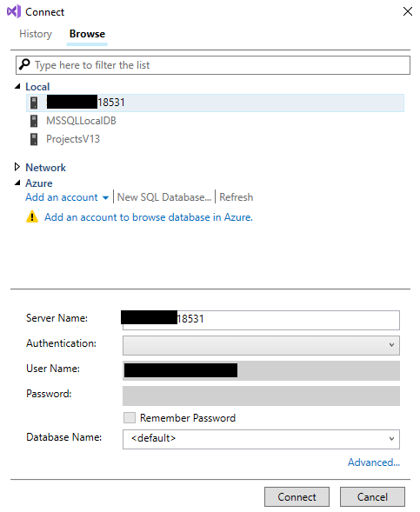Select the Browse tab
The image size is (420, 512).
coord(87,34)
